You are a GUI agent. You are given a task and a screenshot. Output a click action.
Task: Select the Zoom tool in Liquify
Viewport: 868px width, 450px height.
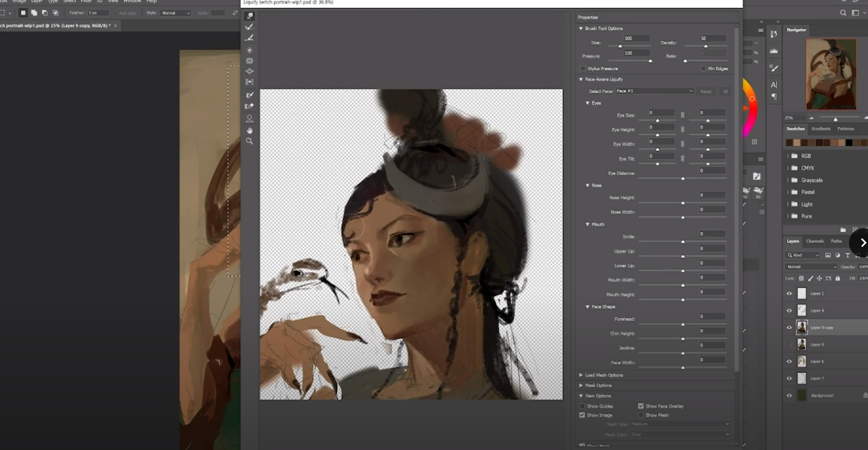click(x=250, y=141)
